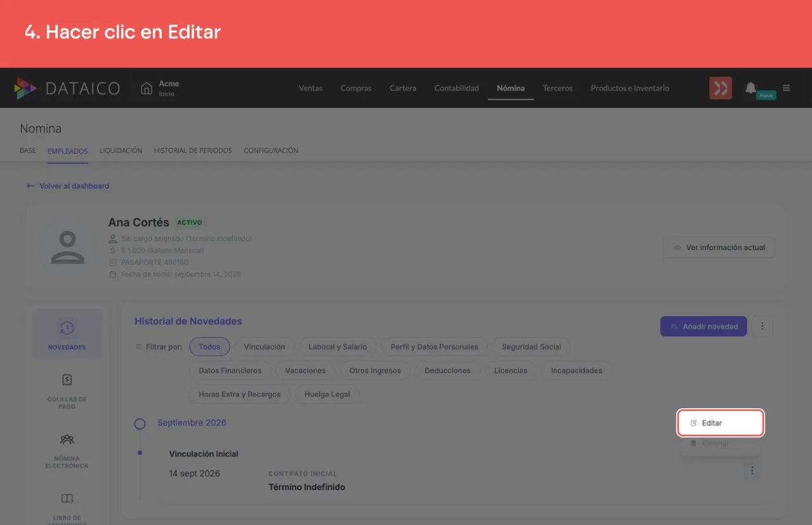Select the Todos filter chip
The height and width of the screenshot is (525, 812).
pos(209,347)
